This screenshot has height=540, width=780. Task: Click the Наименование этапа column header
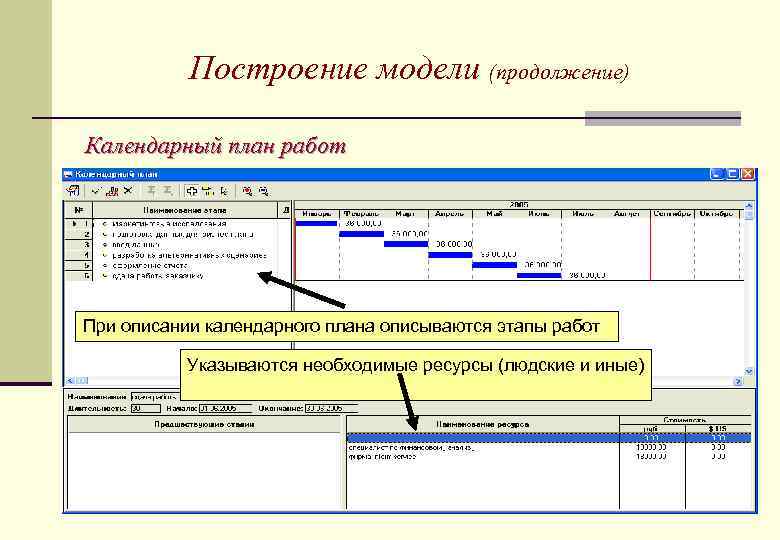click(x=185, y=210)
